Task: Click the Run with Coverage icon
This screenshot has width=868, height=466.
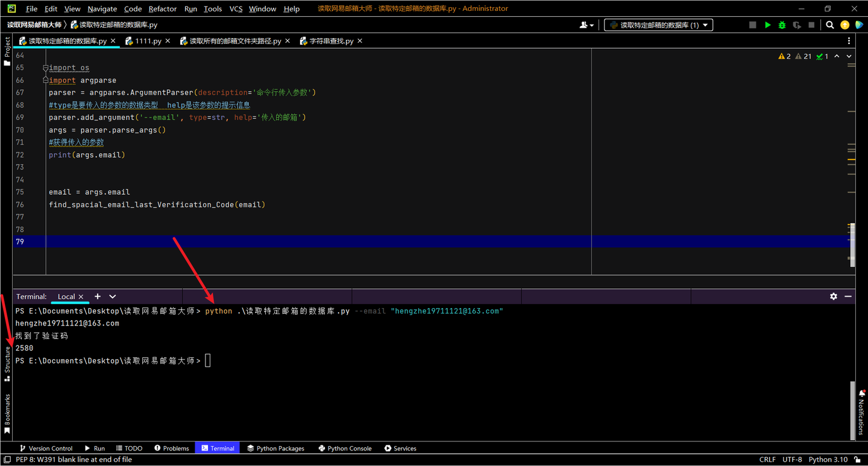Action: click(797, 25)
